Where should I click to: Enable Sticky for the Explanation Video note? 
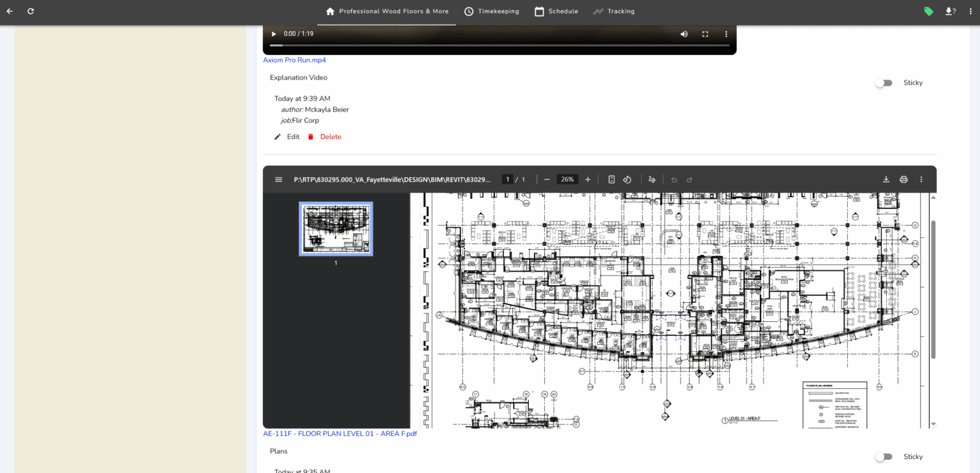tap(883, 83)
